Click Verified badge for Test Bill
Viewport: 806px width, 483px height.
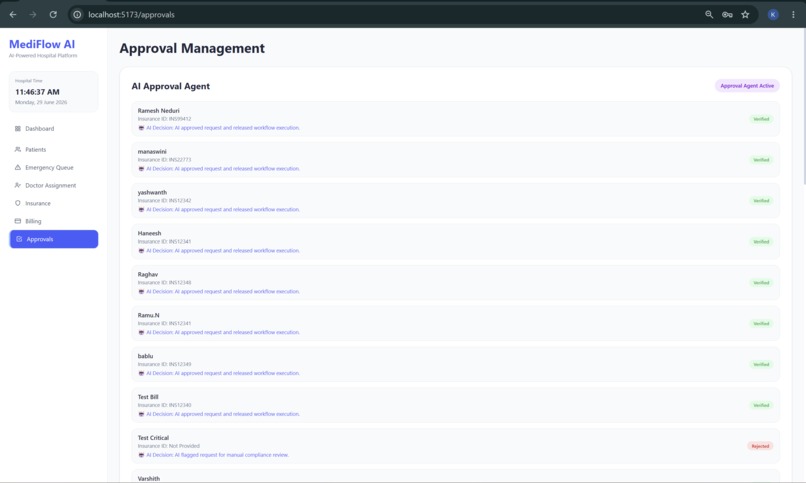tap(761, 405)
